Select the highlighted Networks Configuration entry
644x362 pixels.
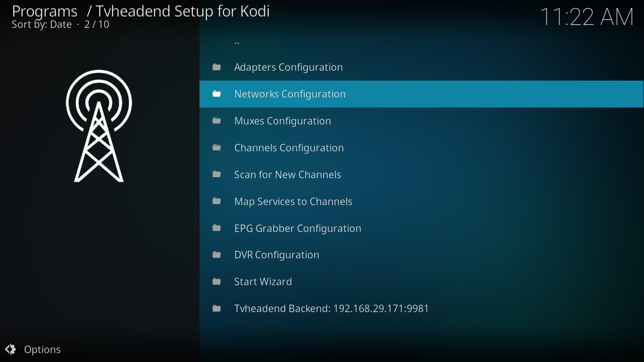[x=289, y=94]
